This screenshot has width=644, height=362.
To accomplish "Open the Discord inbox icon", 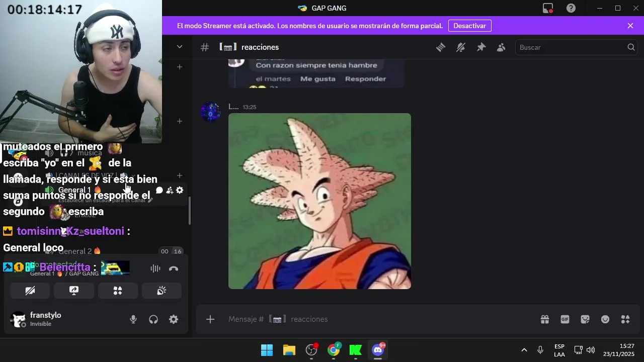I will click(548, 8).
